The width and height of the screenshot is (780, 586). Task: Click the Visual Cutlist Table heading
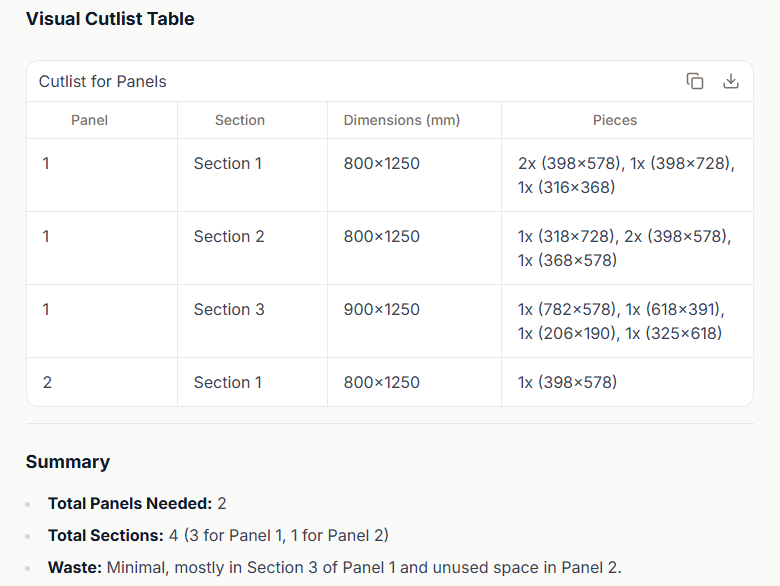(110, 19)
